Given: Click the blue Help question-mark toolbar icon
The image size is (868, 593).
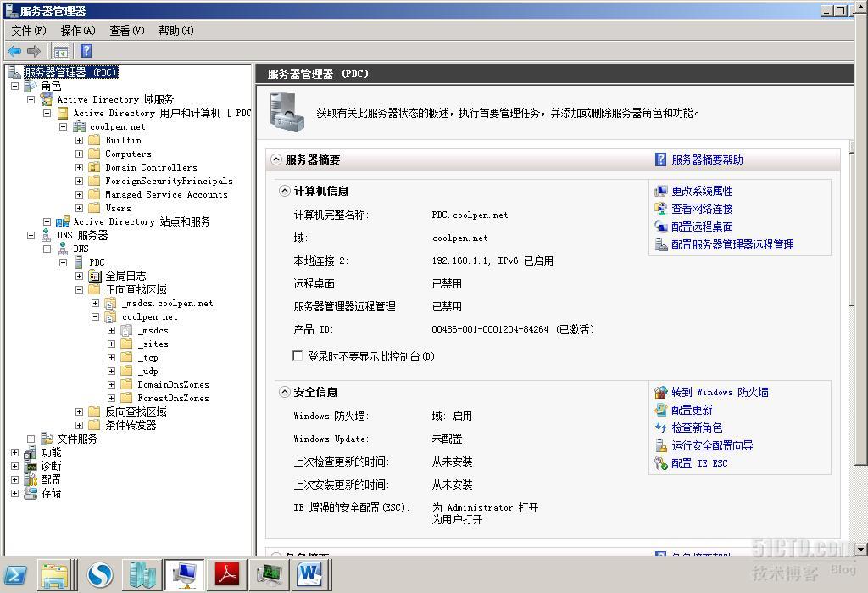Looking at the screenshot, I should pyautogui.click(x=86, y=51).
